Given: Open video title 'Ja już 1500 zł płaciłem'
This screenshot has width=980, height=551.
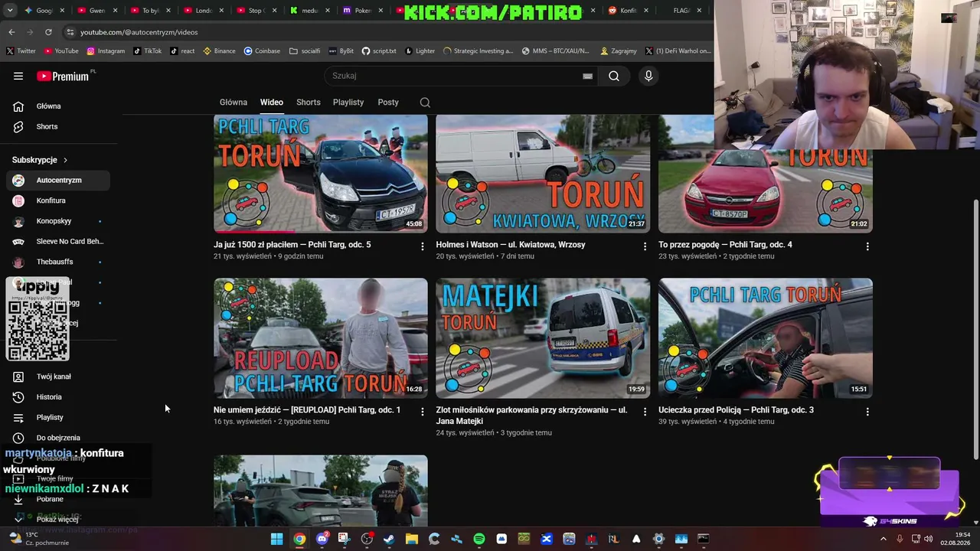Looking at the screenshot, I should (x=292, y=245).
